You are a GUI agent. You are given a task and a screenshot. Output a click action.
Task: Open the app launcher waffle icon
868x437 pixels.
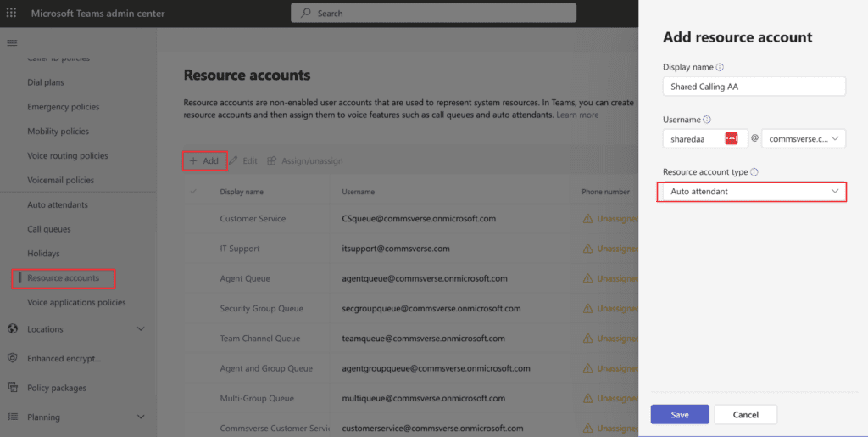(x=11, y=14)
